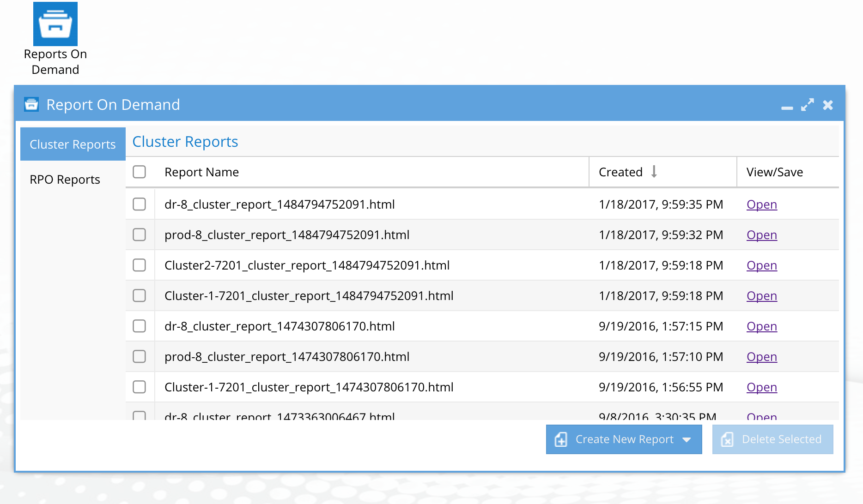Tick the prod-8_cluster_report_1474307806170.html checkbox

point(139,356)
